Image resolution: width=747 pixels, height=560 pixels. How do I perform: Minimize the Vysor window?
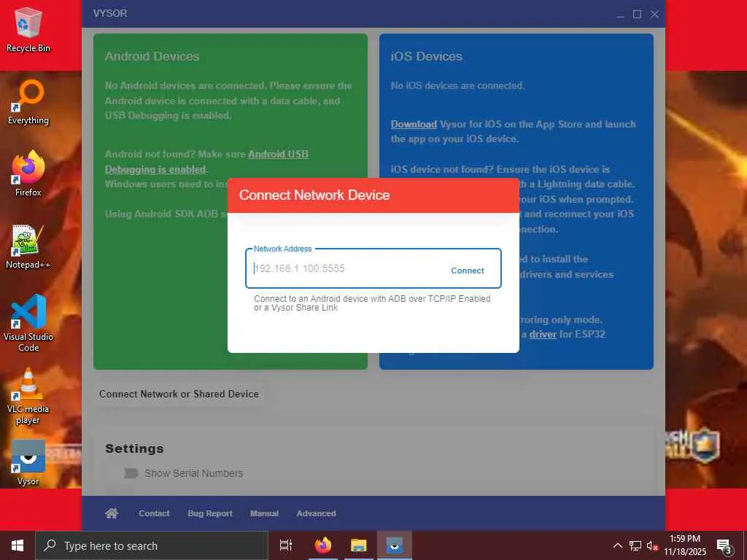click(x=620, y=15)
